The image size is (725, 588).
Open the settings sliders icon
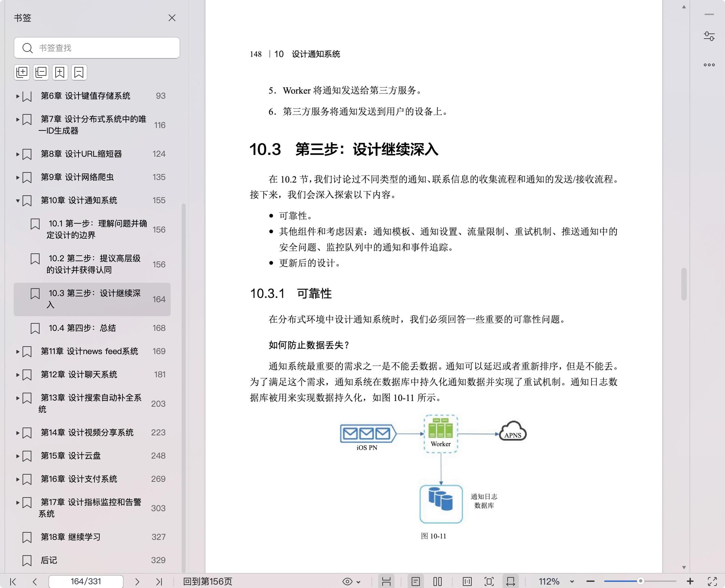tap(709, 36)
